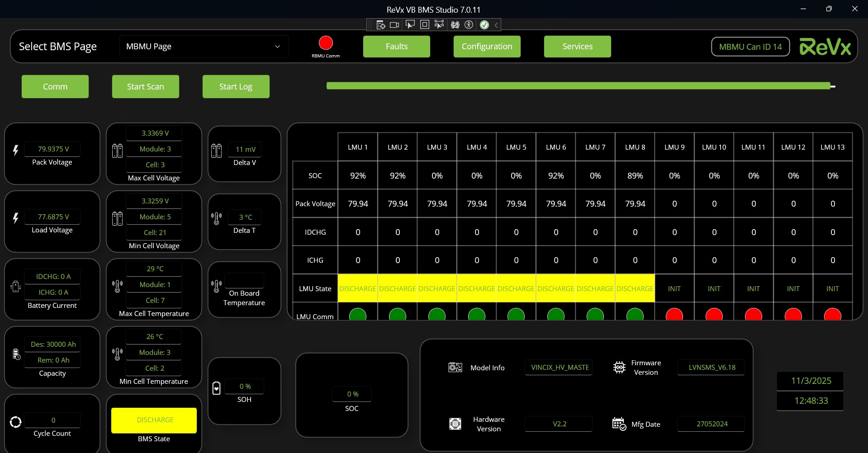This screenshot has width=868, height=453.
Task: Click the LVNSMS_V6.18 firmware field
Action: point(711,367)
